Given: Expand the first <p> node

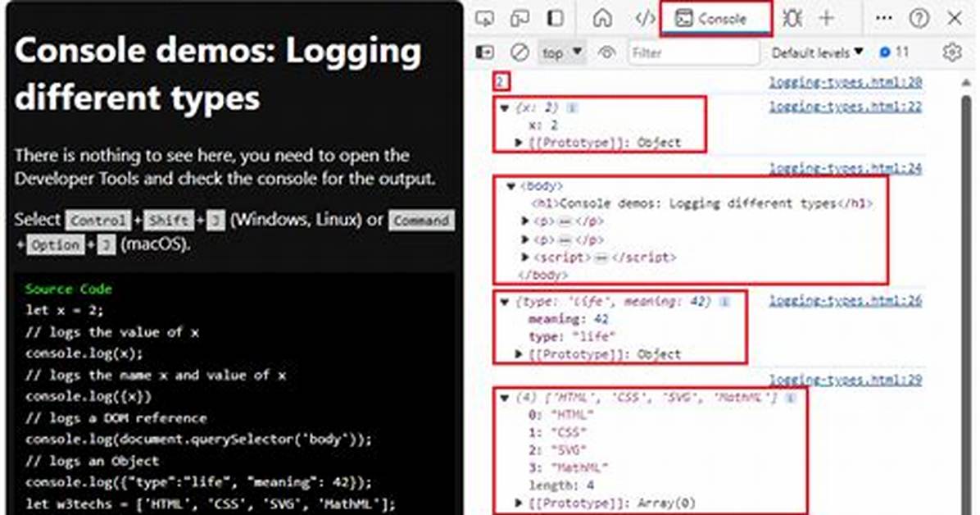Looking at the screenshot, I should pos(525,221).
